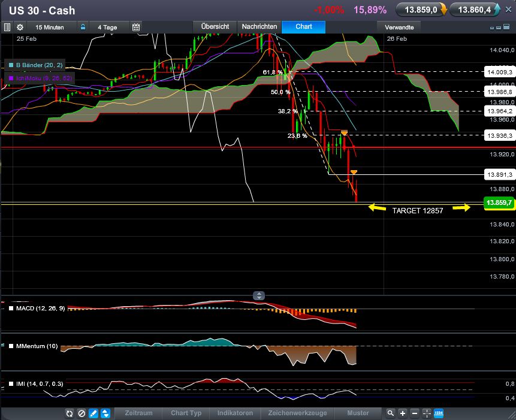Click the 13.936,3 Fibonacci price label
The height and width of the screenshot is (420, 516).
500,135
